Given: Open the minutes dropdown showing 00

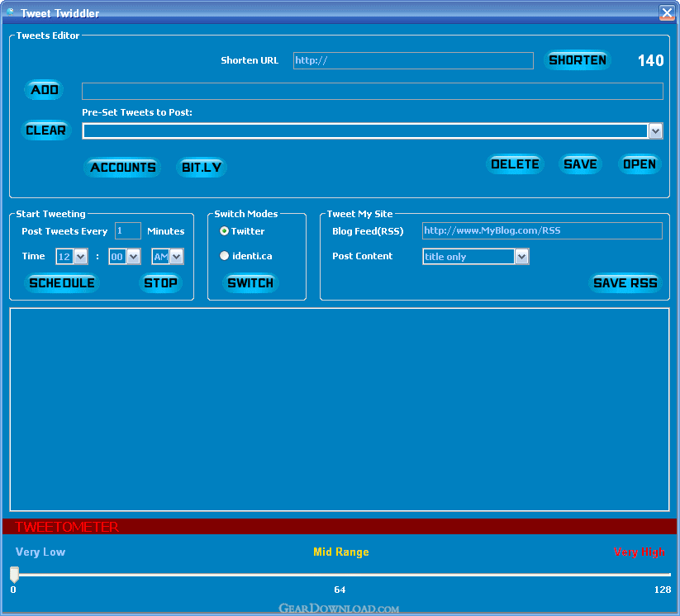Looking at the screenshot, I should [134, 257].
